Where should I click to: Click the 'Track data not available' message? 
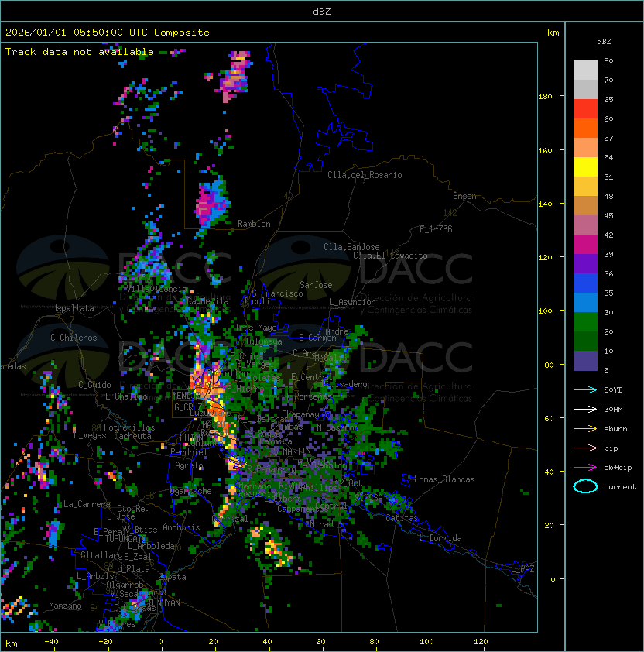[x=80, y=52]
